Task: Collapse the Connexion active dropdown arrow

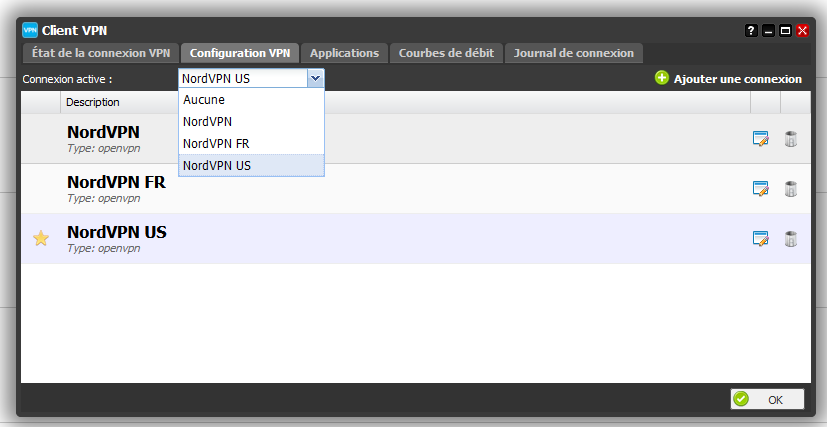Action: point(315,79)
